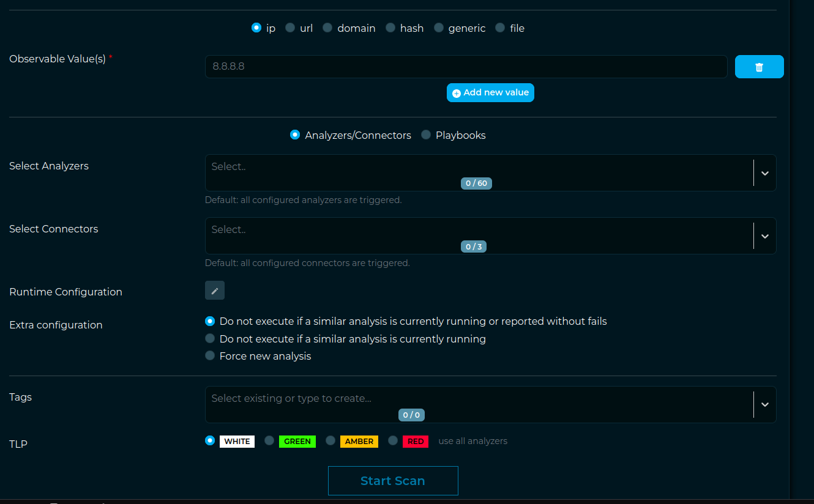Select the file observable type
Screen dimensions: 814x504
[500, 28]
